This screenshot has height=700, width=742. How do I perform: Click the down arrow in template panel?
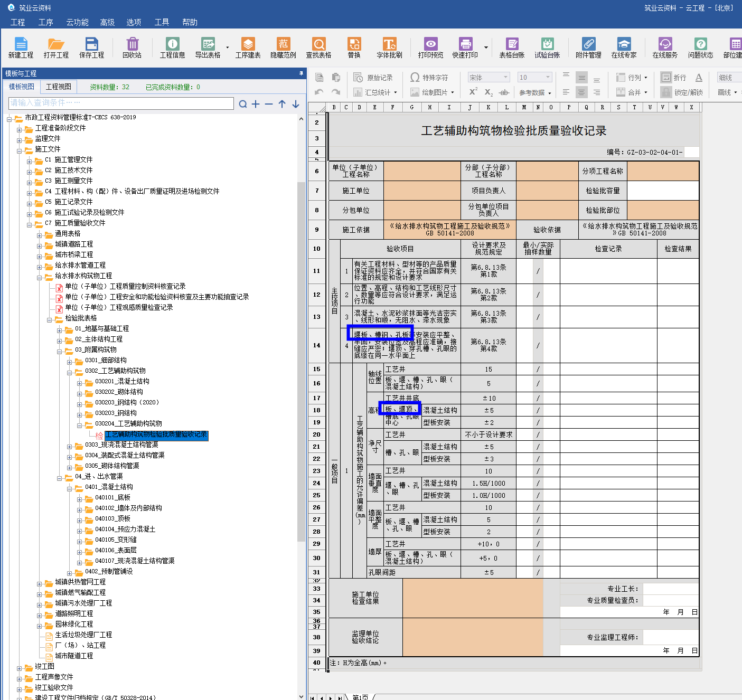pos(296,104)
